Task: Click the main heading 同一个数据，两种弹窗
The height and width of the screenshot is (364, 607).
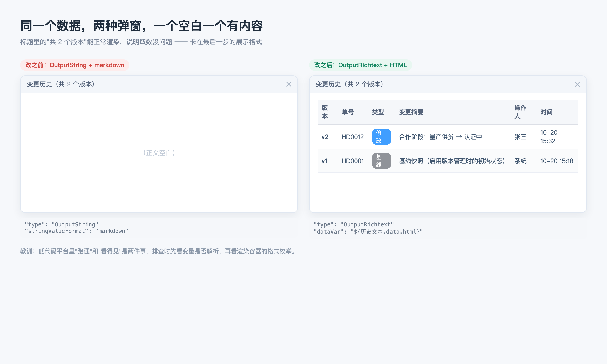Action: [x=142, y=26]
